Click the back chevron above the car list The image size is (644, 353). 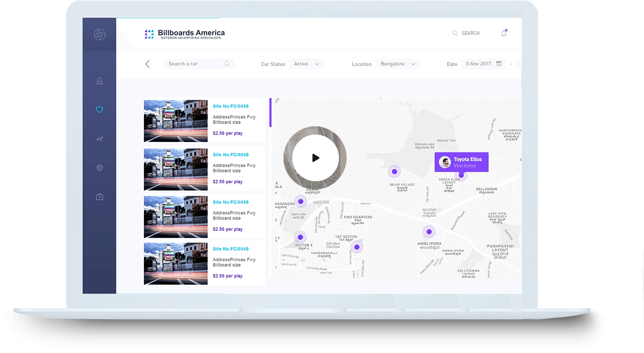coord(147,64)
